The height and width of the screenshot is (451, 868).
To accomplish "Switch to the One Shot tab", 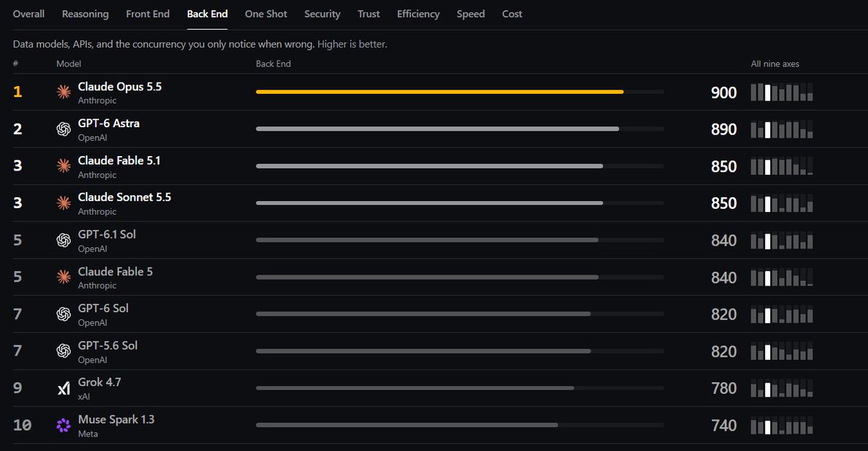I will coord(266,14).
